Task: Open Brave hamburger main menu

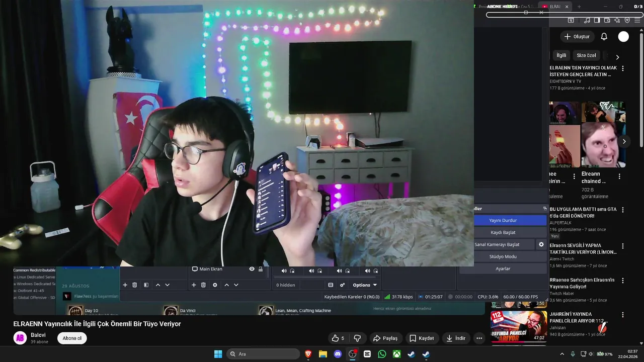Action: click(x=637, y=20)
